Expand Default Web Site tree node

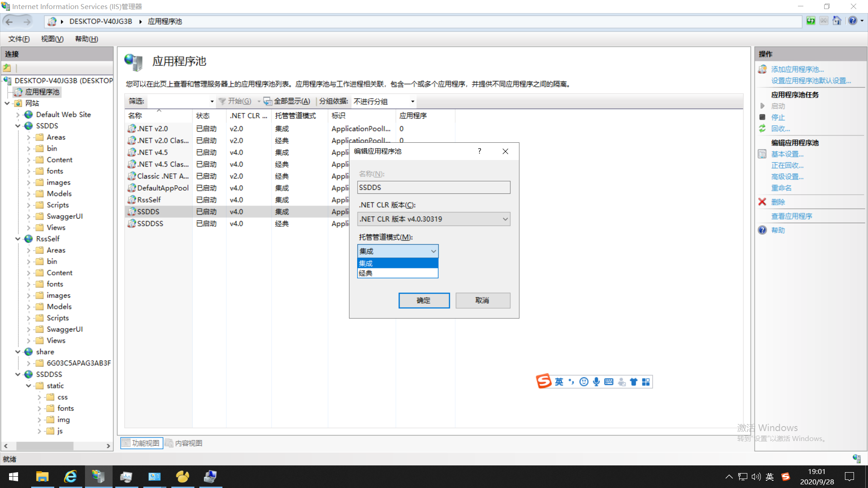[x=18, y=115]
